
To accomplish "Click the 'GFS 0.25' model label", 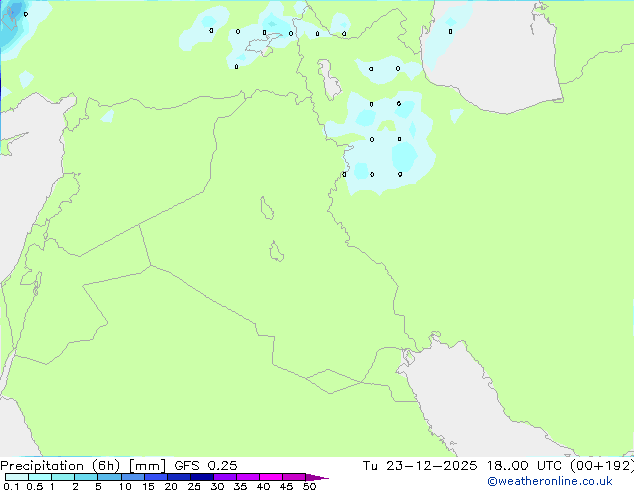I will (x=206, y=466).
